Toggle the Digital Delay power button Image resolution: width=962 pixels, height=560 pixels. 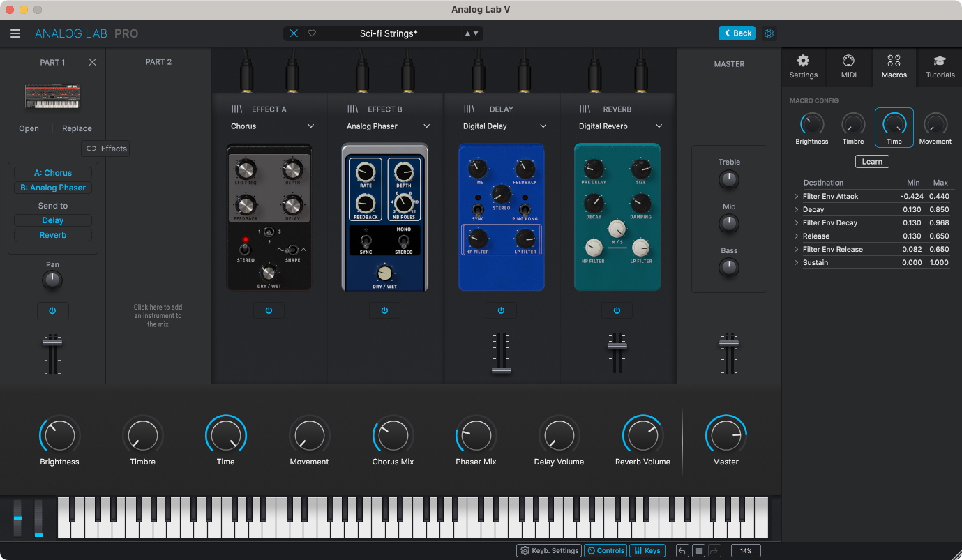tap(501, 310)
